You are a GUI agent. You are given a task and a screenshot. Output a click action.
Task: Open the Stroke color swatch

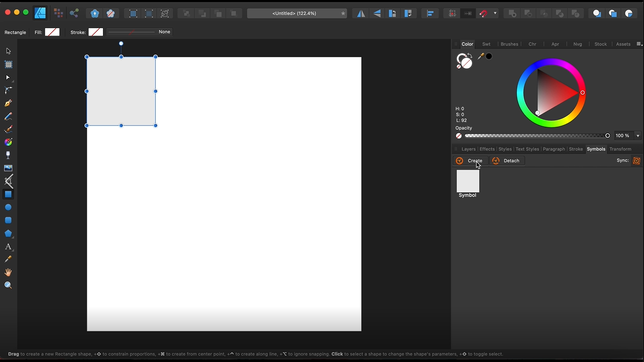pos(95,32)
